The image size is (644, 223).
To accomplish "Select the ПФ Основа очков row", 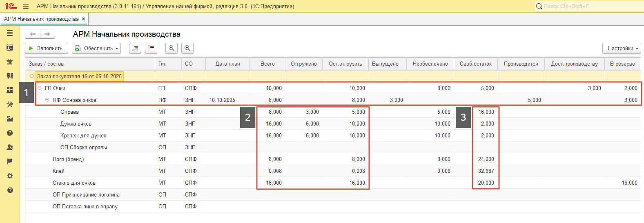I will pyautogui.click(x=333, y=100).
